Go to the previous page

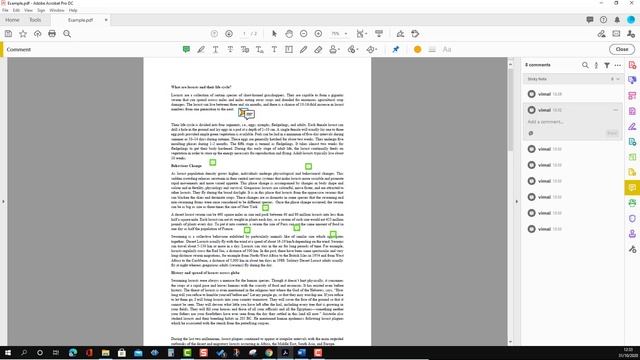(x=214, y=34)
